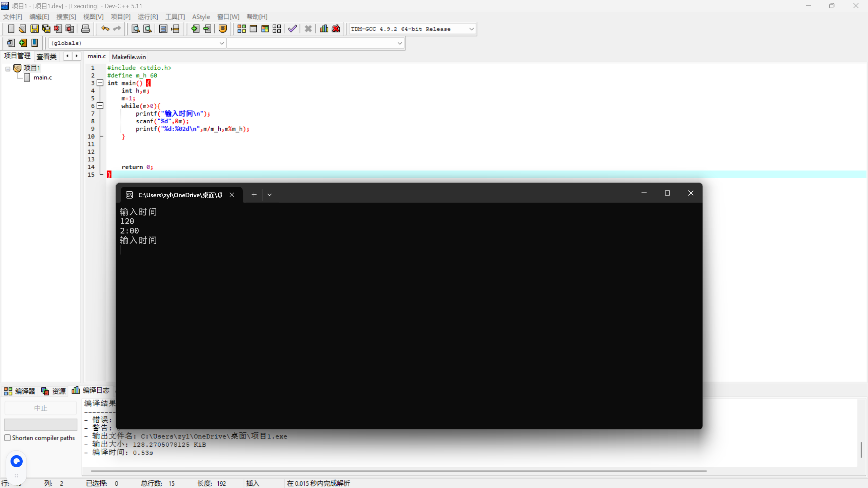Open the (globals) scope dropdown

pos(221,43)
